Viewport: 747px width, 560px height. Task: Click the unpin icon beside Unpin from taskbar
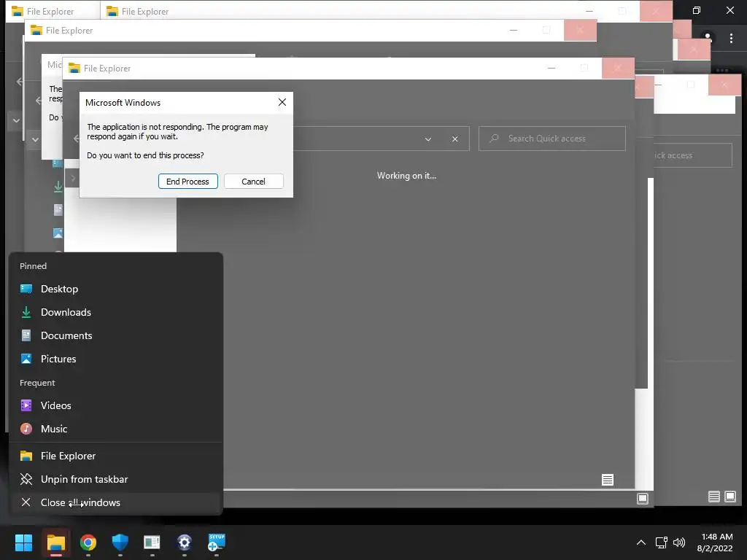[26, 480]
